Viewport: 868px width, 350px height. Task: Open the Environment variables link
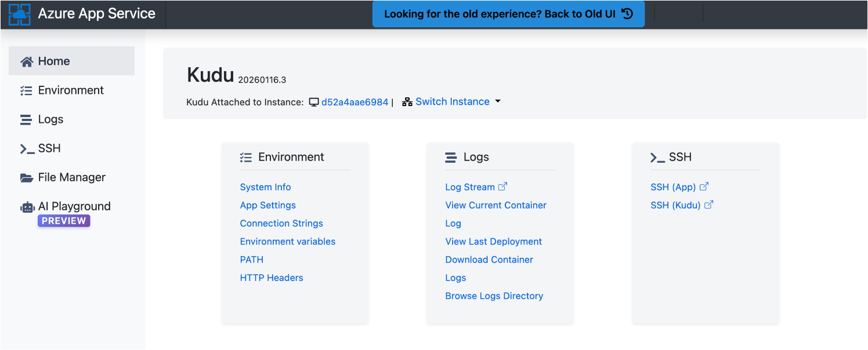coord(288,242)
